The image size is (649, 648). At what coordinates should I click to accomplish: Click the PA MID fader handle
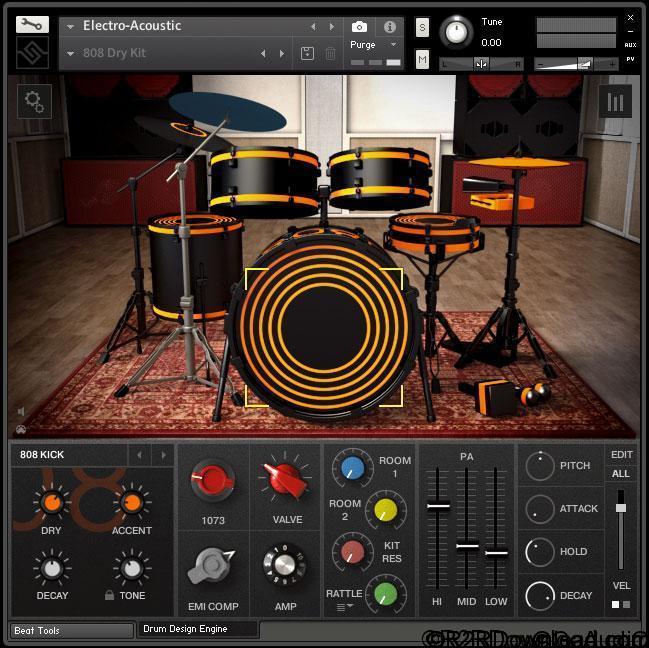click(467, 546)
